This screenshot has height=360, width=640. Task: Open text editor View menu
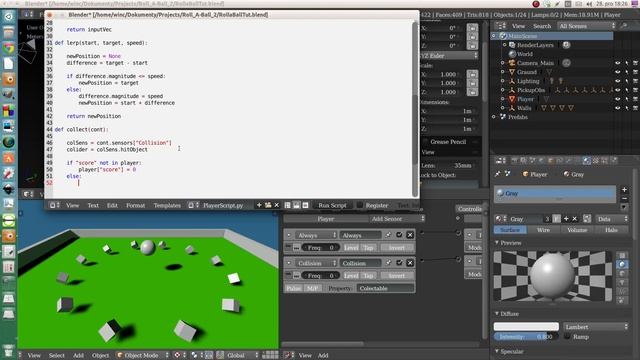coord(73,205)
